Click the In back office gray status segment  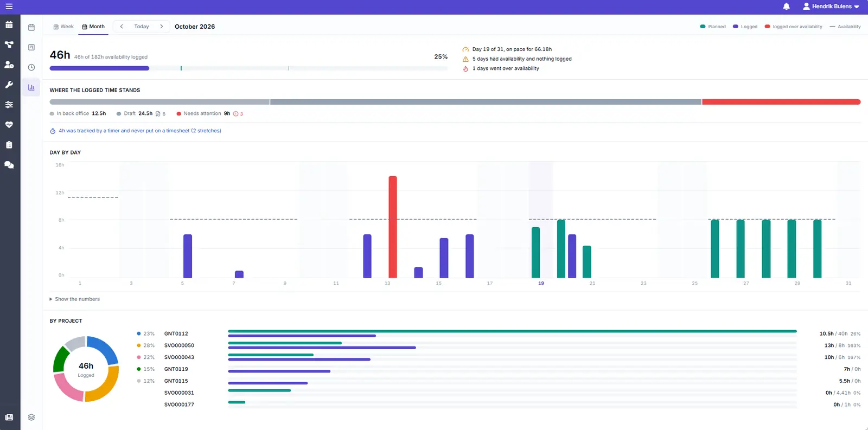pos(159,102)
